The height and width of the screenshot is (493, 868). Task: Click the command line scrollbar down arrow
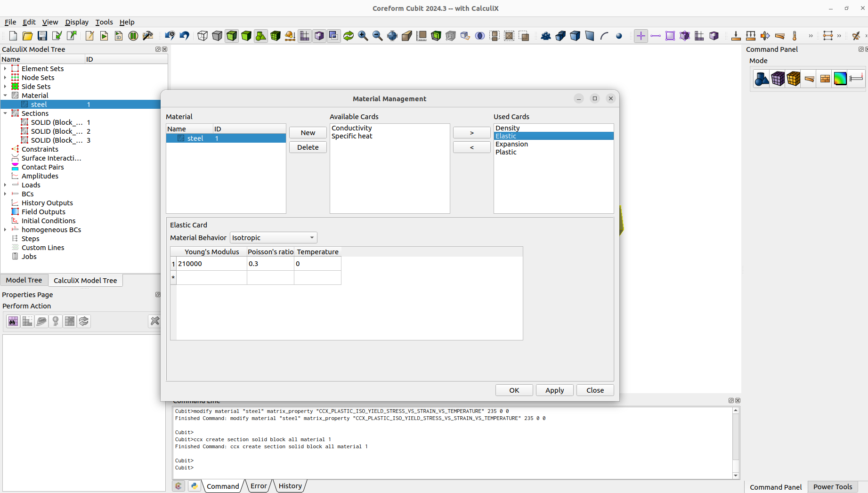pos(735,476)
